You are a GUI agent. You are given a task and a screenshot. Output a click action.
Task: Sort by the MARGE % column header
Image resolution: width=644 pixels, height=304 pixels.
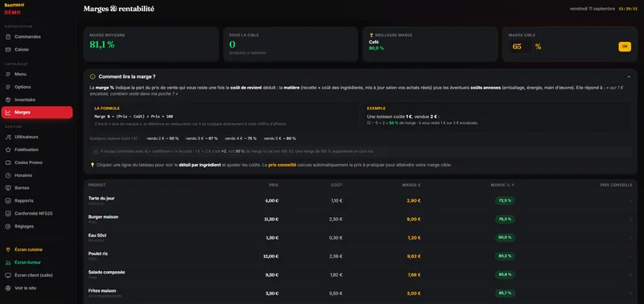(502, 185)
